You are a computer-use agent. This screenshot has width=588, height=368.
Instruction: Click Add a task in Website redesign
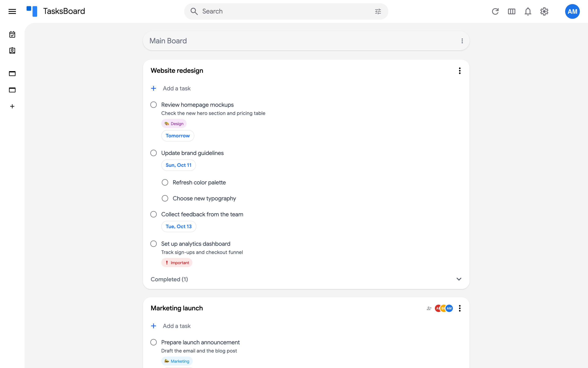click(177, 89)
